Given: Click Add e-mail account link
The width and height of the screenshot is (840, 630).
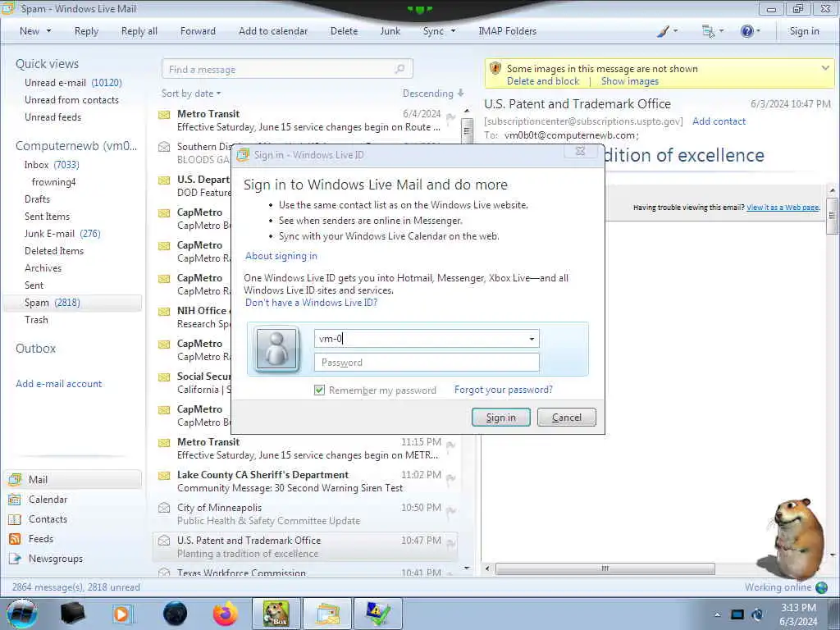Looking at the screenshot, I should click(x=59, y=384).
